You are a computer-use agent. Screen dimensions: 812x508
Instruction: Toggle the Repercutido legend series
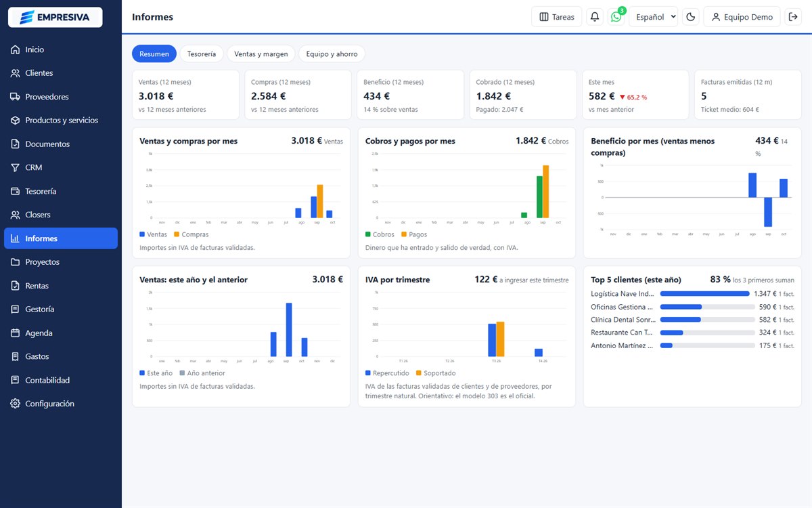(387, 373)
